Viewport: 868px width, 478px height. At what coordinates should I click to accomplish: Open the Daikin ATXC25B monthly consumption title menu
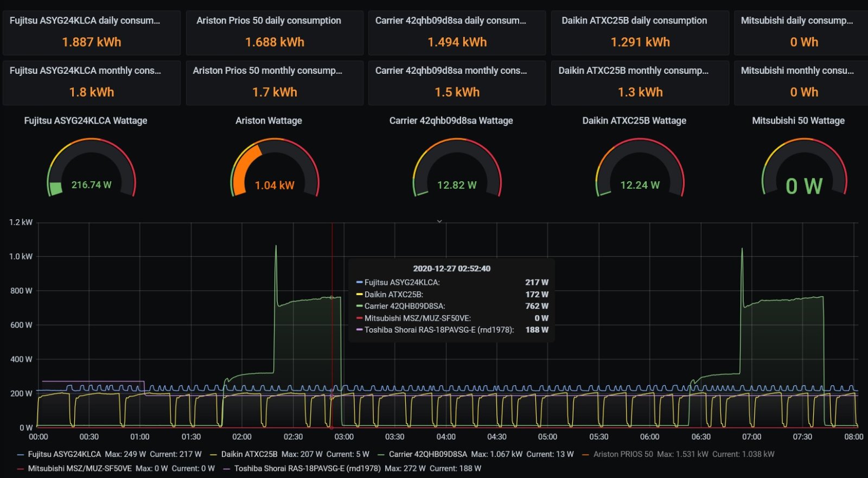pyautogui.click(x=634, y=71)
